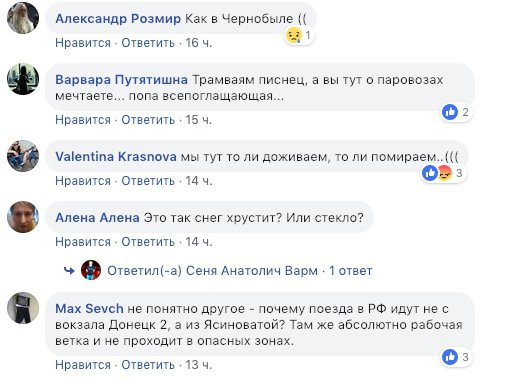The width and height of the screenshot is (507, 384).
Task: Expand the '1 ответ' reply thread
Action: point(351,271)
